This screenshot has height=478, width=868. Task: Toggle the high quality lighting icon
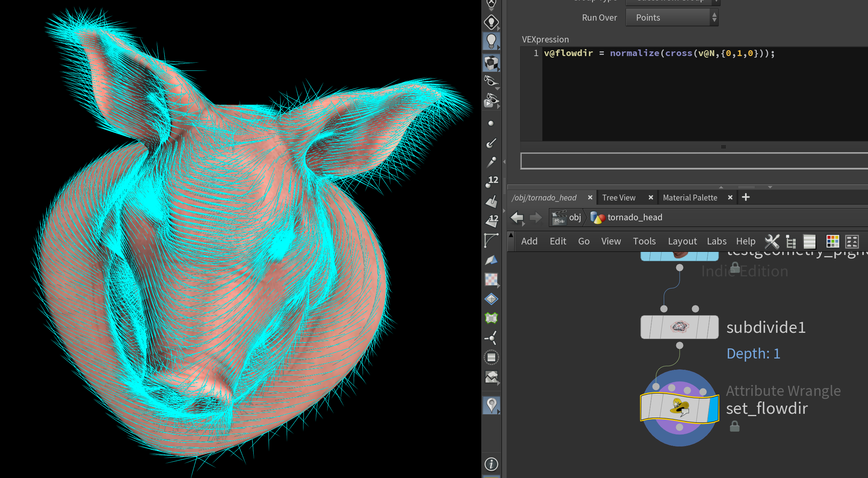491,22
